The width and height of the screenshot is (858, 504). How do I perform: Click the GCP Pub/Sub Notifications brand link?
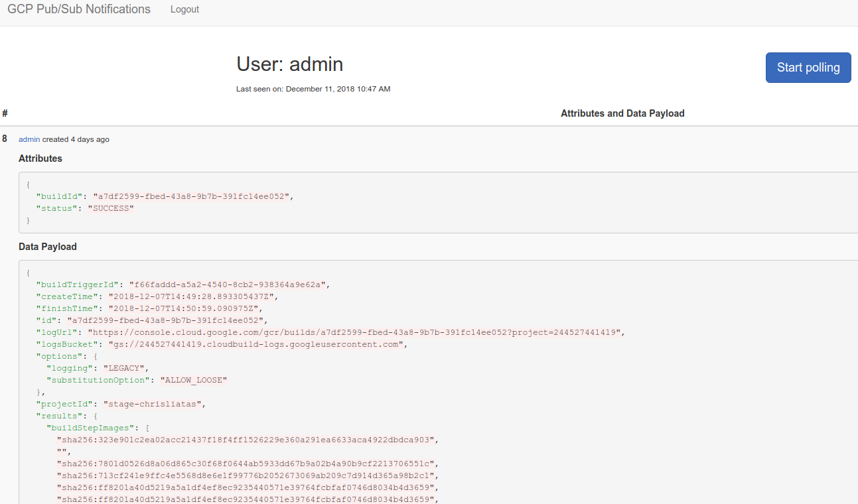coord(78,9)
